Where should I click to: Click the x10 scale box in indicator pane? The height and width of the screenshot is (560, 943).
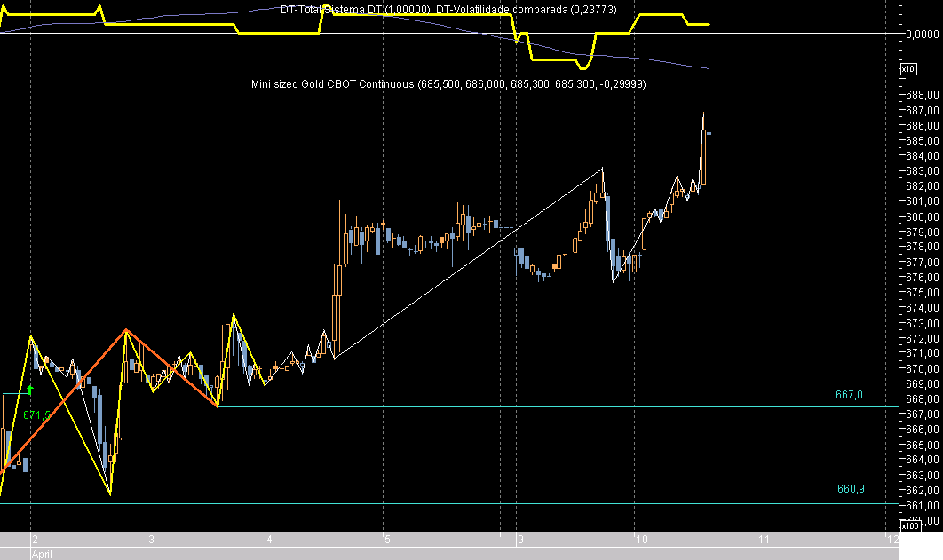(x=907, y=69)
